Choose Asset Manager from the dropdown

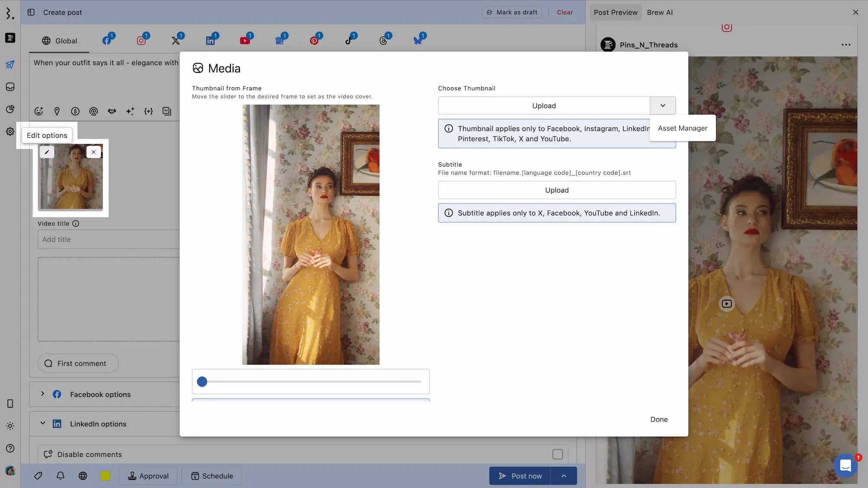click(682, 128)
